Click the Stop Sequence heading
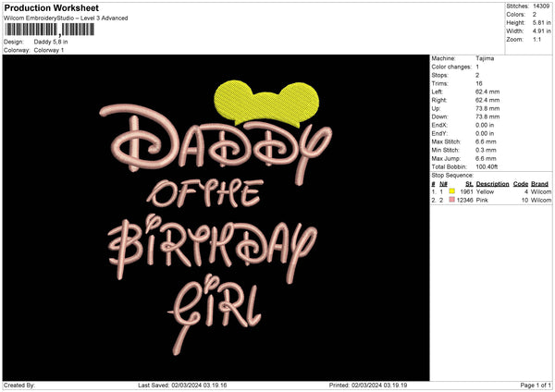This screenshot has height=392, width=555. [x=452, y=176]
